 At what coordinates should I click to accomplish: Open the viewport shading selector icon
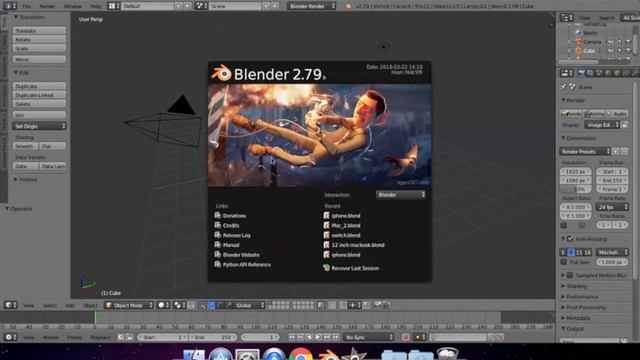[x=163, y=305]
